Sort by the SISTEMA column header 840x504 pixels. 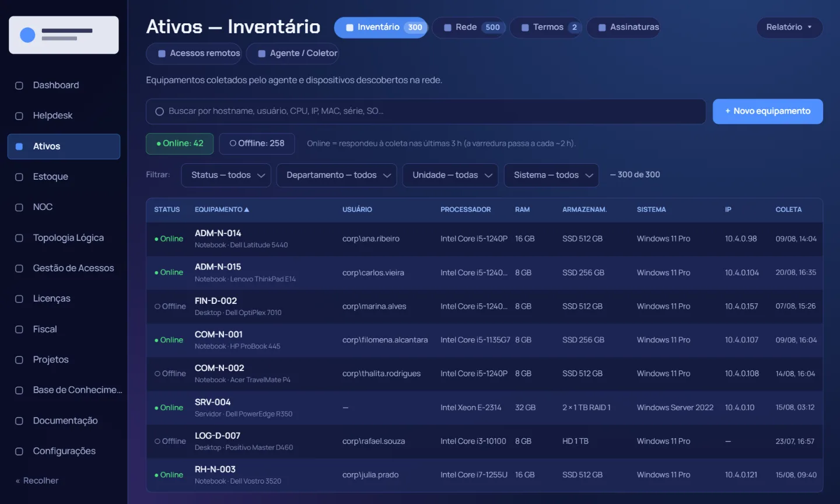coord(651,209)
